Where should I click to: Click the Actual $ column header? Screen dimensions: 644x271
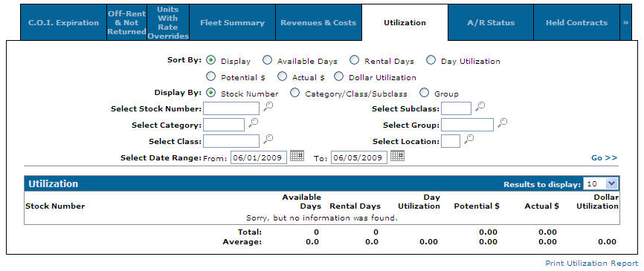click(541, 206)
